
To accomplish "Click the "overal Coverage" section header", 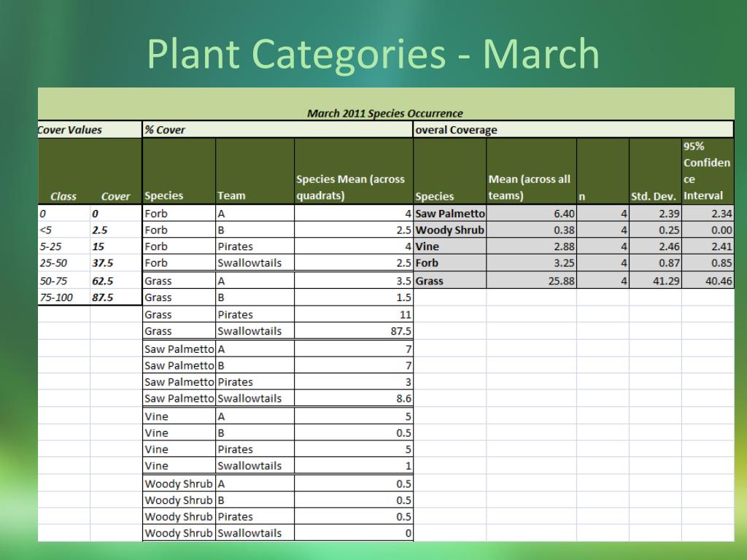I will tap(456, 130).
